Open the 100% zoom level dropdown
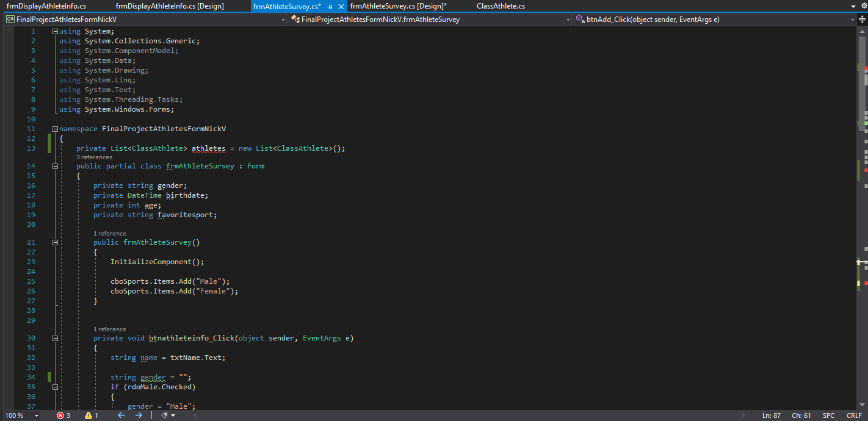The height and width of the screenshot is (421, 868). point(23,415)
